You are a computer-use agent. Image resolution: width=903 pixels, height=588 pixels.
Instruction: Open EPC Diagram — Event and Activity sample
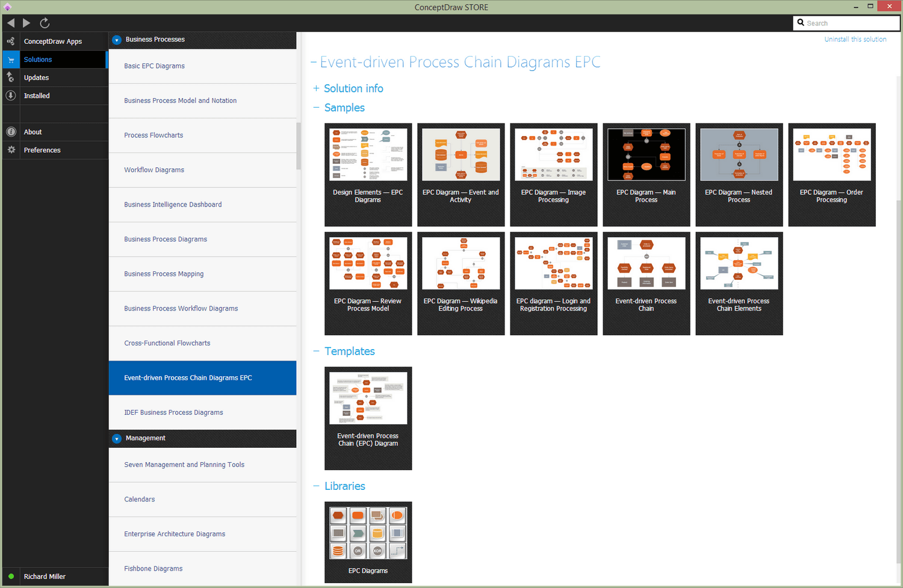pyautogui.click(x=461, y=175)
